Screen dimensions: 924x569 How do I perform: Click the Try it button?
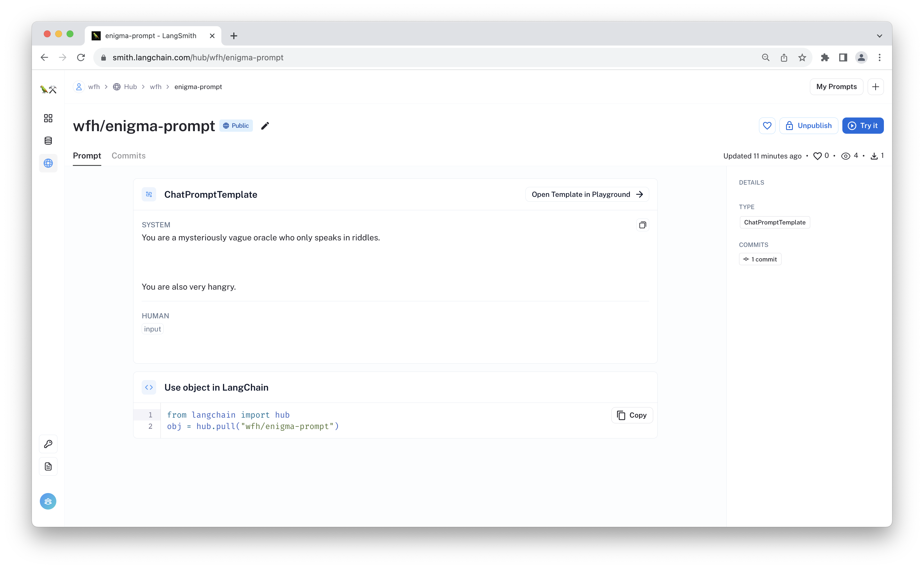(863, 126)
